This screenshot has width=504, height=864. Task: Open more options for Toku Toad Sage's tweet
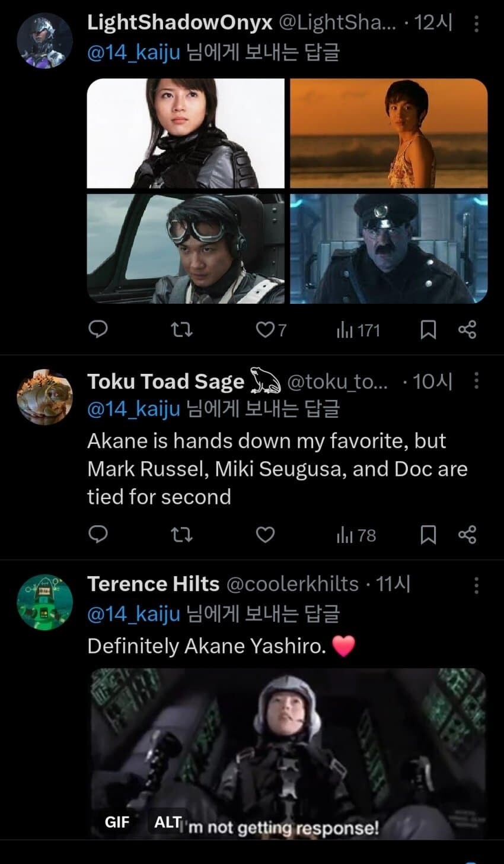tap(477, 381)
